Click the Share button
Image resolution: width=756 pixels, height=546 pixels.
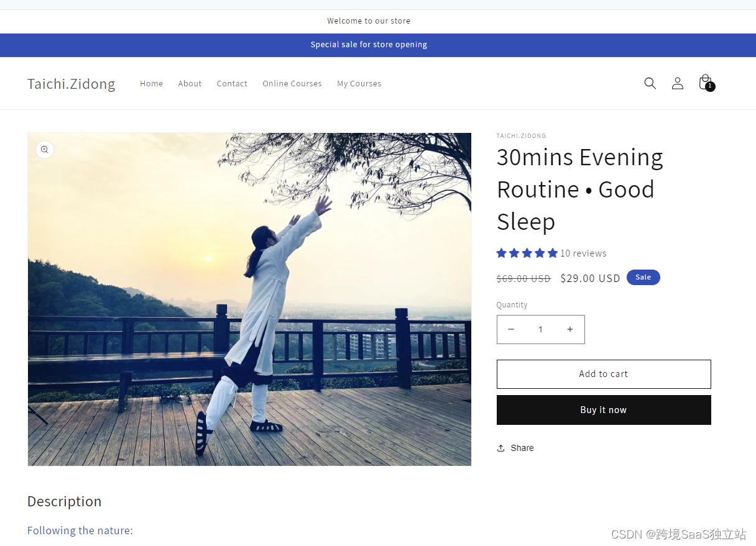pyautogui.click(x=515, y=448)
